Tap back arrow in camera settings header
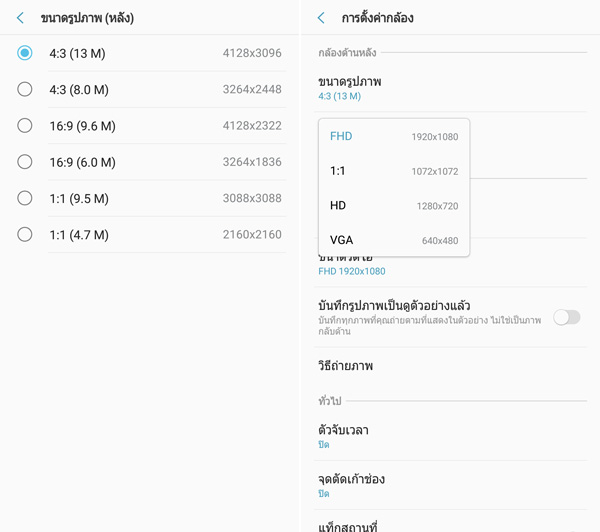 tap(321, 18)
